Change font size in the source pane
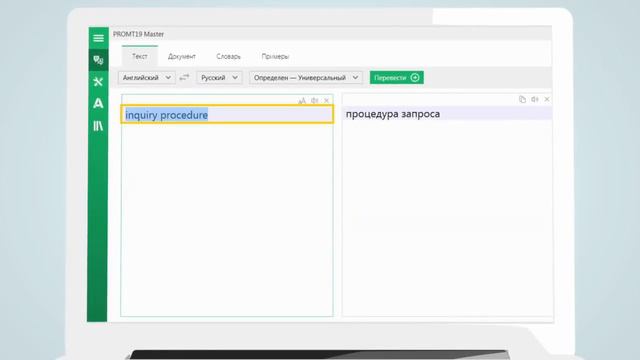The image size is (640, 360). tap(302, 100)
